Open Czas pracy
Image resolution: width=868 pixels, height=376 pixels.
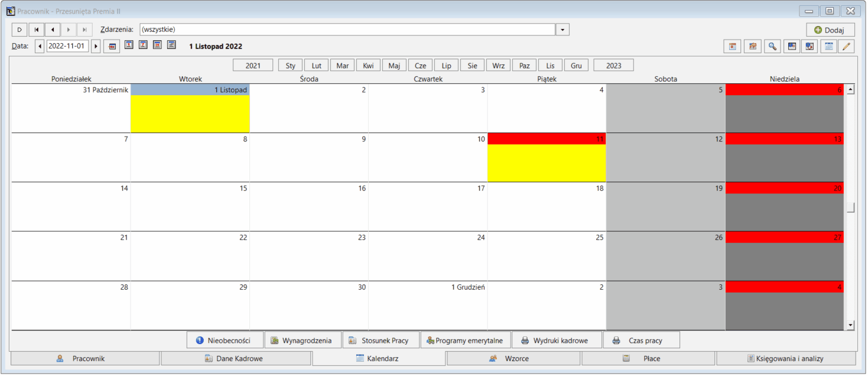tap(642, 341)
